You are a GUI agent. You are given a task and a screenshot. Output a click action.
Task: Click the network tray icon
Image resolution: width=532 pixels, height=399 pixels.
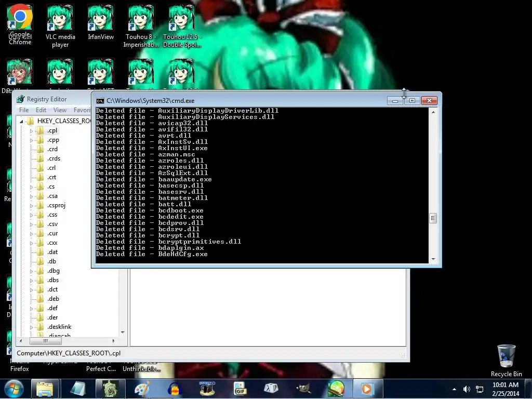(480, 389)
